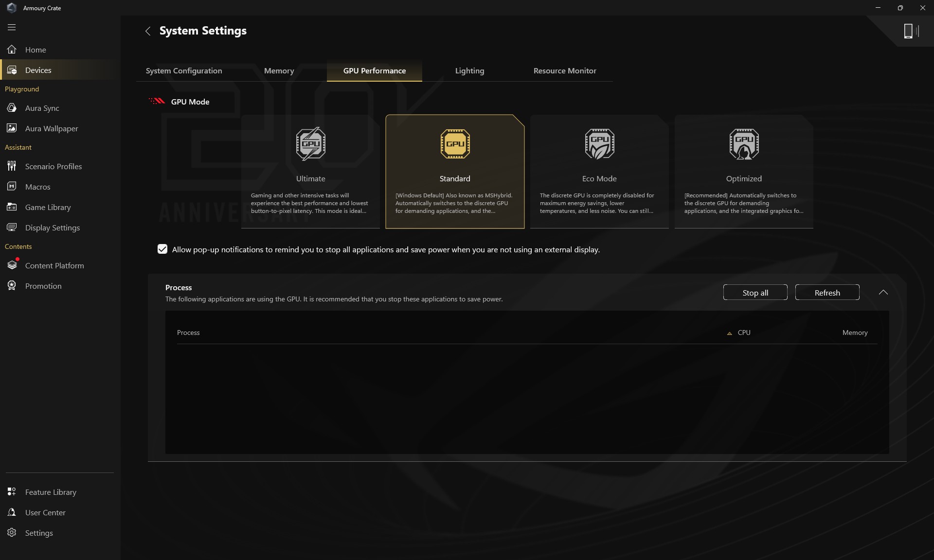
Task: Open User Center bell icon
Action: click(x=12, y=512)
